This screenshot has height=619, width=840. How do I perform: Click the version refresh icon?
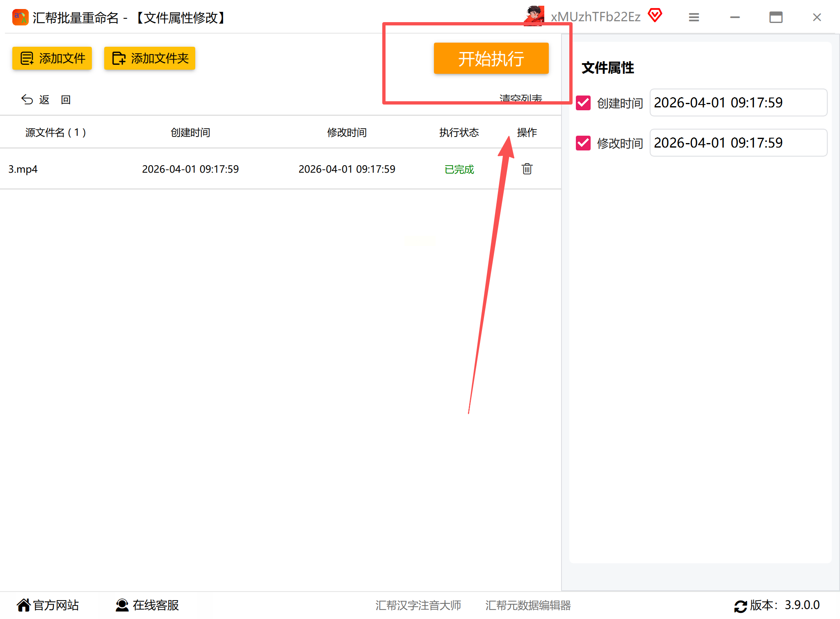[740, 606]
